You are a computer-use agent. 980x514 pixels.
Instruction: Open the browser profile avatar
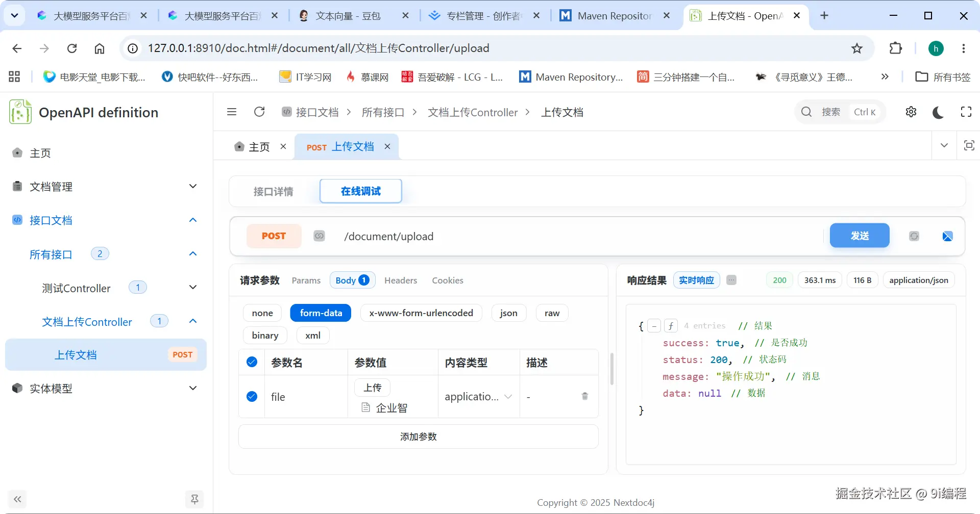click(x=936, y=48)
